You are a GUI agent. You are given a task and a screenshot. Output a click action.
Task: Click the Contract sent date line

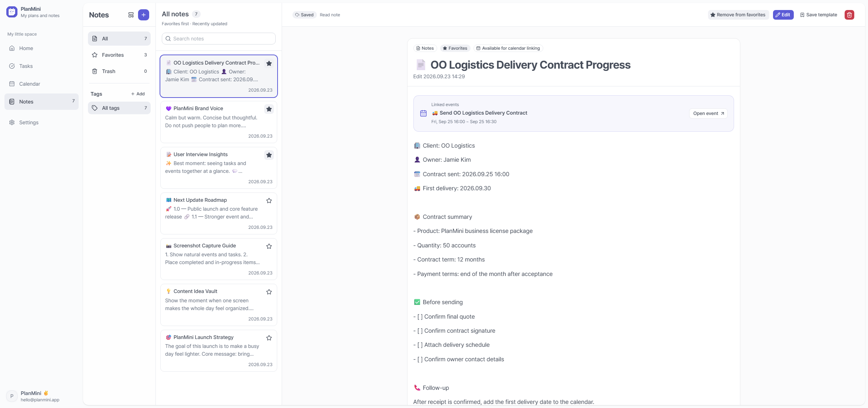pos(462,174)
